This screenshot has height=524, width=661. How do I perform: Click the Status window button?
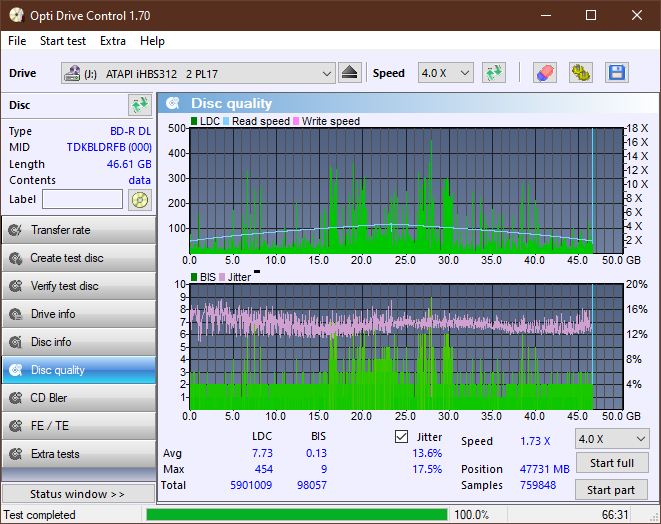coord(78,494)
